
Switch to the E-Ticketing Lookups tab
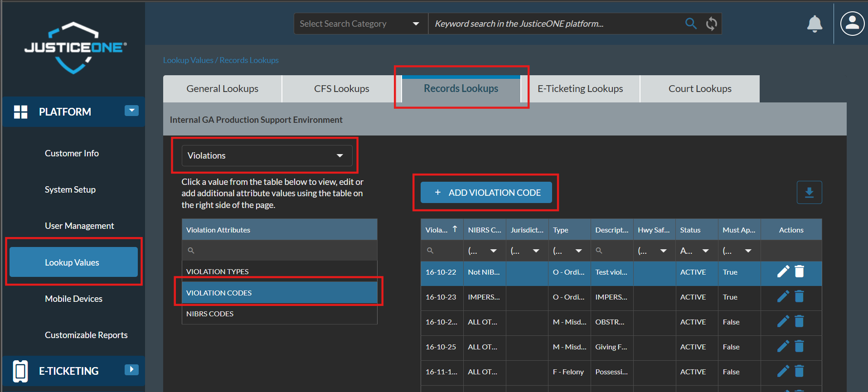pos(580,89)
